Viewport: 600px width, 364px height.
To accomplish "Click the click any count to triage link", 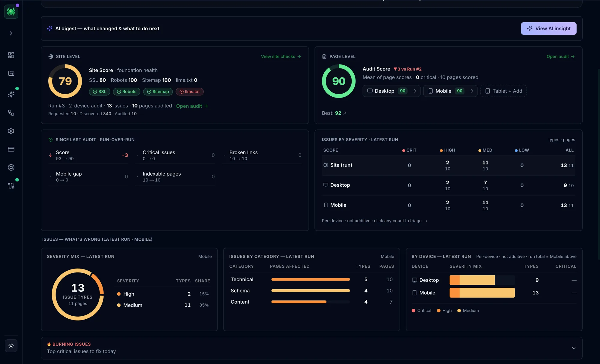I will pyautogui.click(x=400, y=221).
